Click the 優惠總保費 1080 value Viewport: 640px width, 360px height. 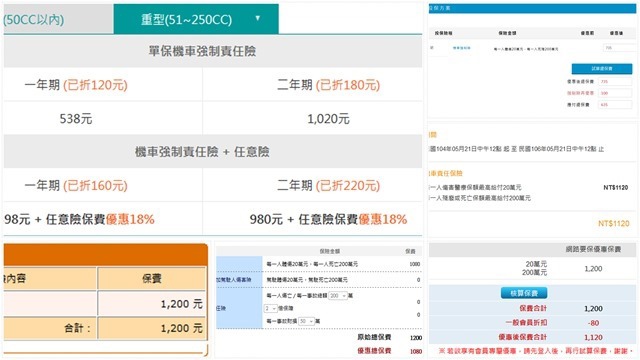click(x=416, y=351)
